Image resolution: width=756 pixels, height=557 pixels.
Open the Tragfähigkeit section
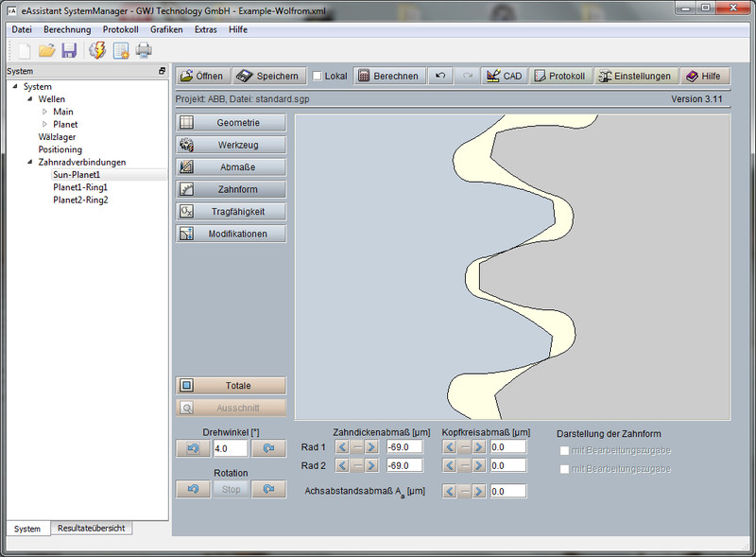231,211
